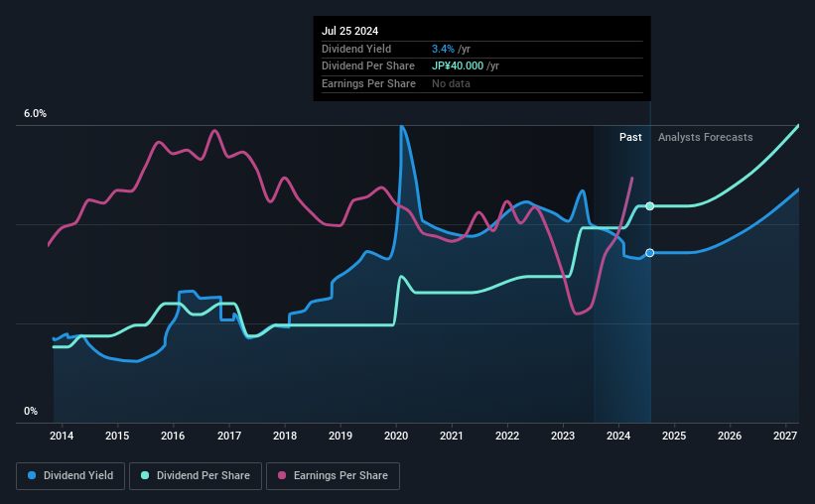This screenshot has width=815, height=504.
Task: Click the No data earnings value
Action: 451,83
